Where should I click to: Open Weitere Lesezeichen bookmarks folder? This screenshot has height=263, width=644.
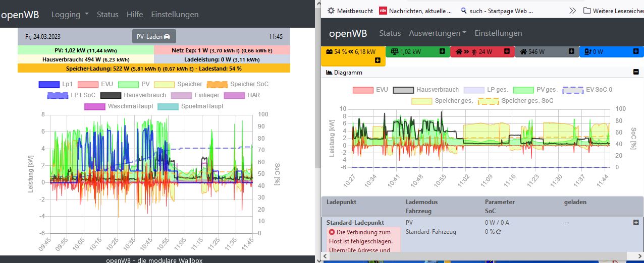(613, 10)
